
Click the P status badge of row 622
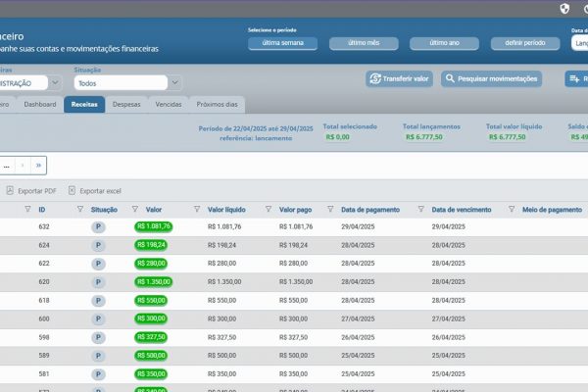click(x=98, y=264)
